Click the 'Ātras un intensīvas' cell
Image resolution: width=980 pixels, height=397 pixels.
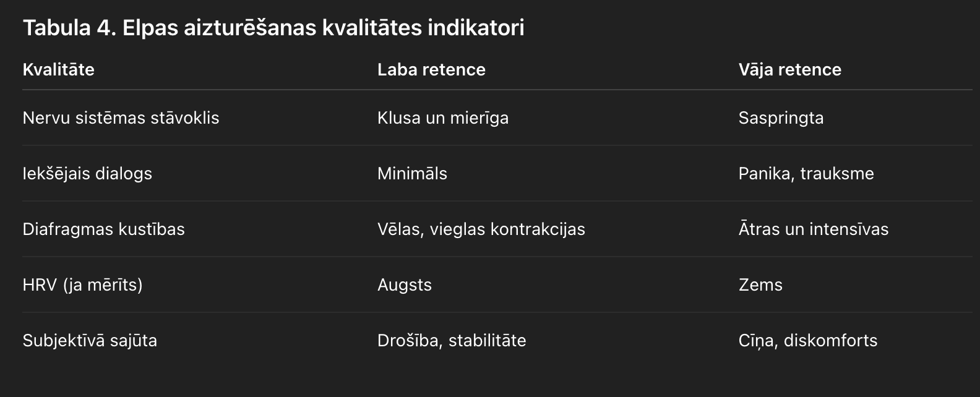[x=813, y=229]
